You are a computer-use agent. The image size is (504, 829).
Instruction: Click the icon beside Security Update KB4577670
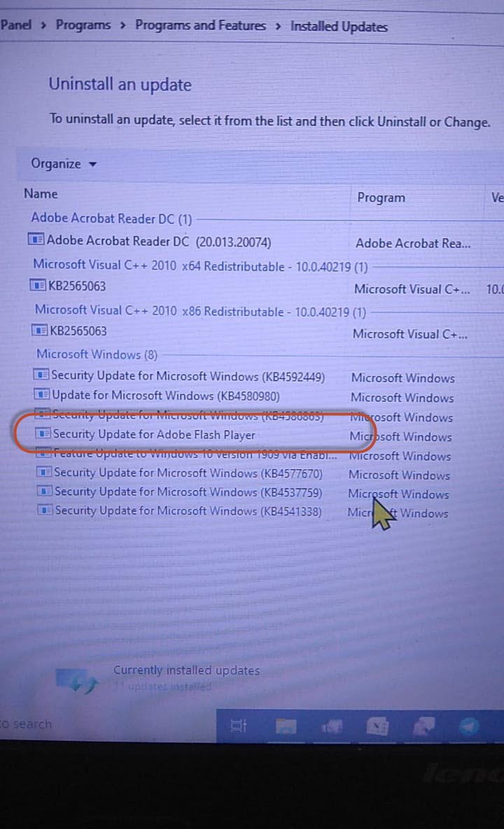(44, 472)
